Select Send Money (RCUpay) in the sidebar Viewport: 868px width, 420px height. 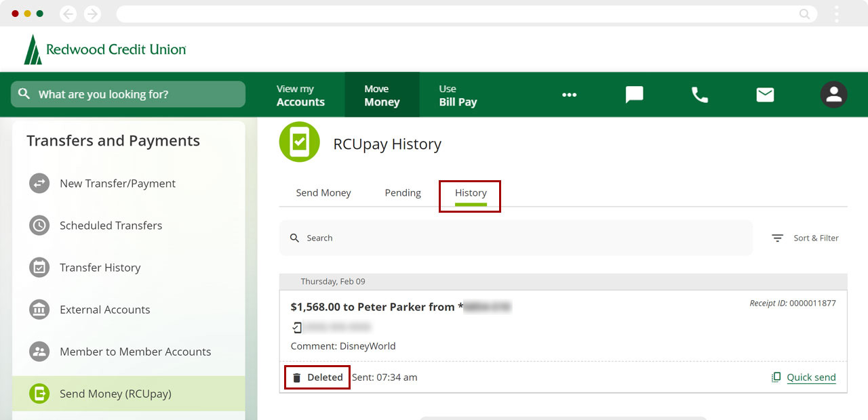click(129, 394)
